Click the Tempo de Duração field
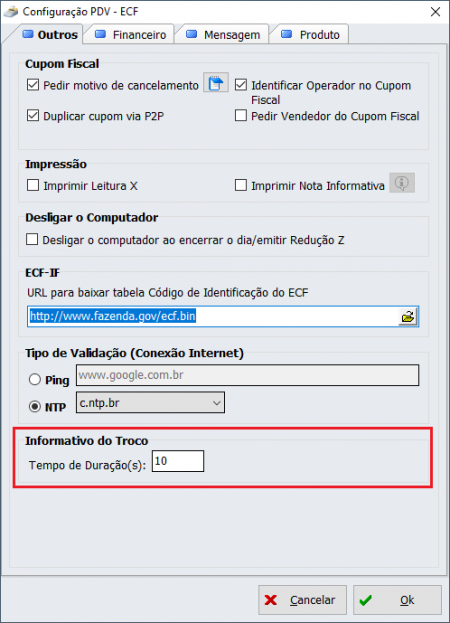This screenshot has height=623, width=450. point(178,461)
